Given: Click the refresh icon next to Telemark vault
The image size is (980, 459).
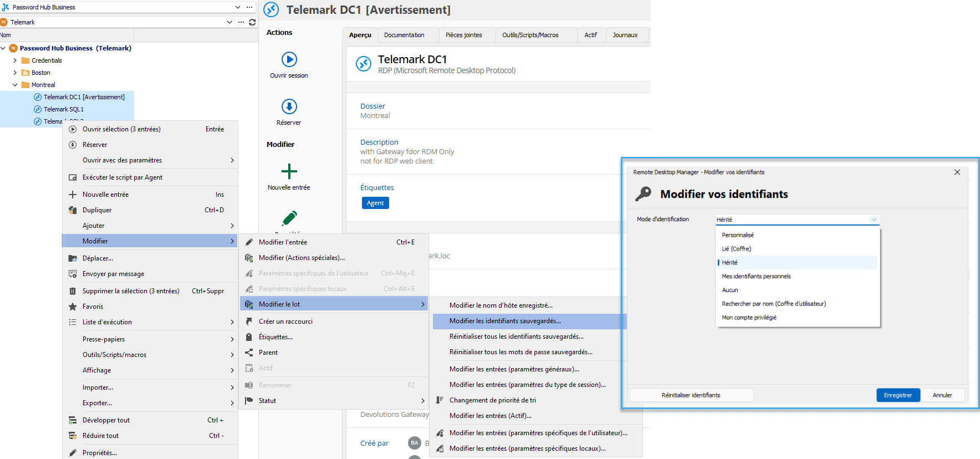Looking at the screenshot, I should pyautogui.click(x=252, y=22).
